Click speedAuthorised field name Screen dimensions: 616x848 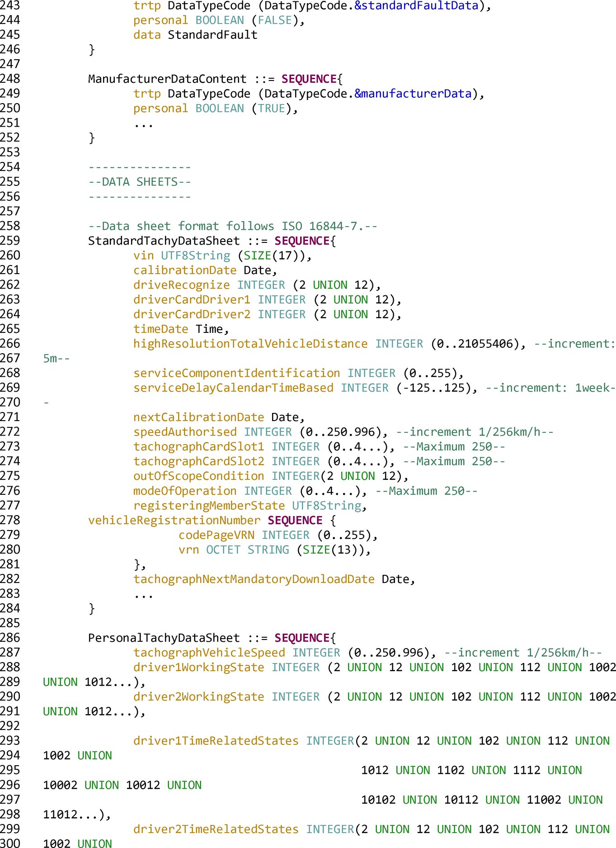pos(185,432)
